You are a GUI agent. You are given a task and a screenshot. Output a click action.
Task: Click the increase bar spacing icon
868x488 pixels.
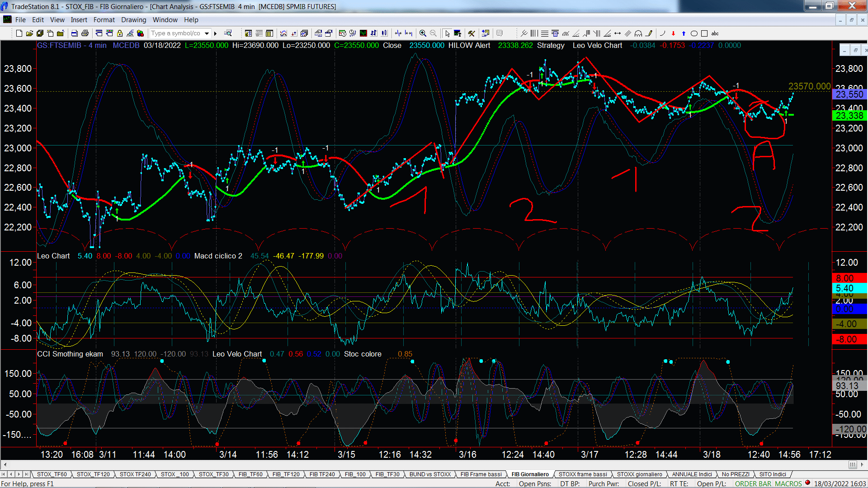pyautogui.click(x=409, y=33)
